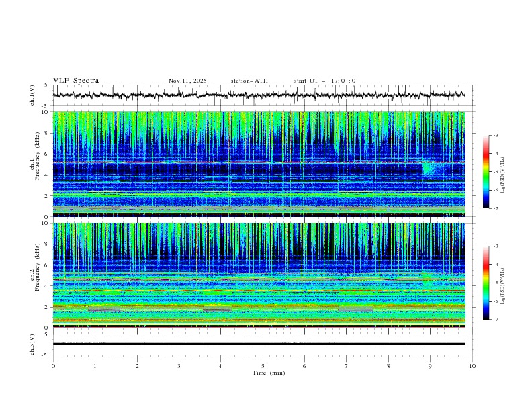Click time-axis tick label "5"
The width and height of the screenshot is (532, 411).
(263, 366)
